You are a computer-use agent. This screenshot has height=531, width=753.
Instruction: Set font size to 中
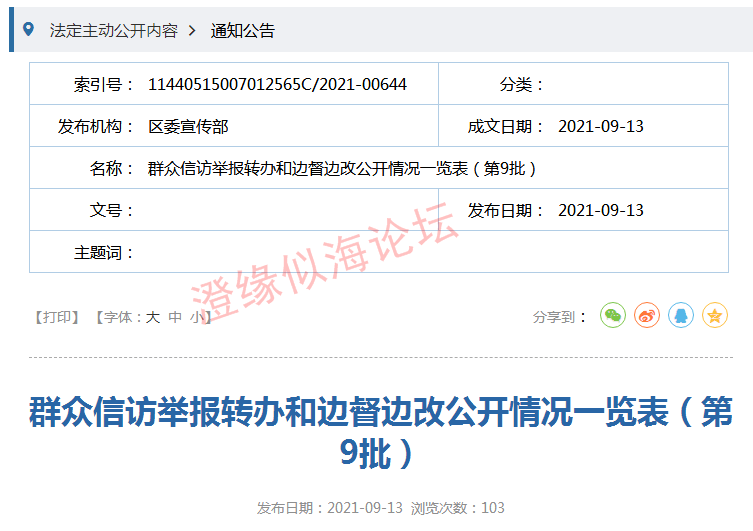175,317
